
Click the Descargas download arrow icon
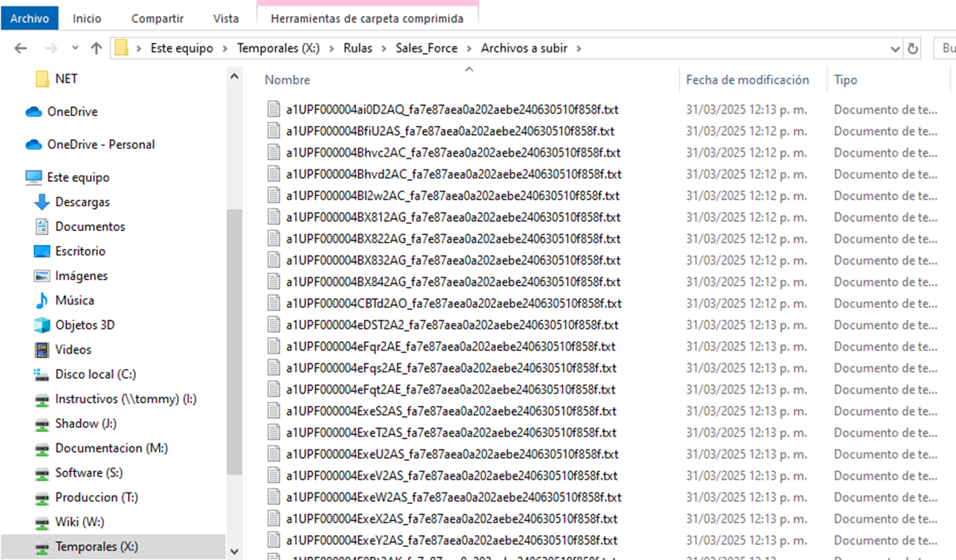pyautogui.click(x=42, y=202)
